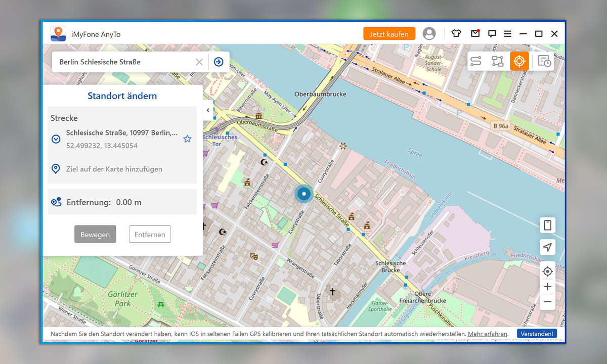Select the two-spot route mode icon

[x=475, y=61]
